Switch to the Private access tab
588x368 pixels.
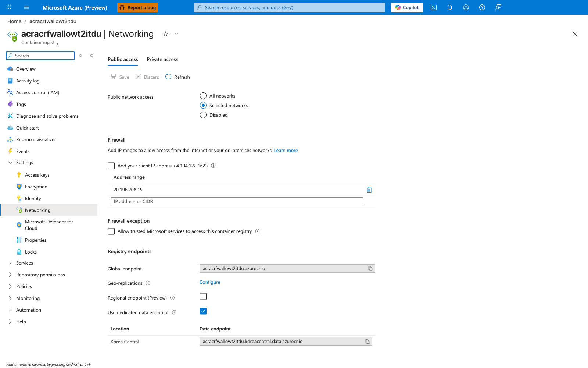click(x=162, y=59)
